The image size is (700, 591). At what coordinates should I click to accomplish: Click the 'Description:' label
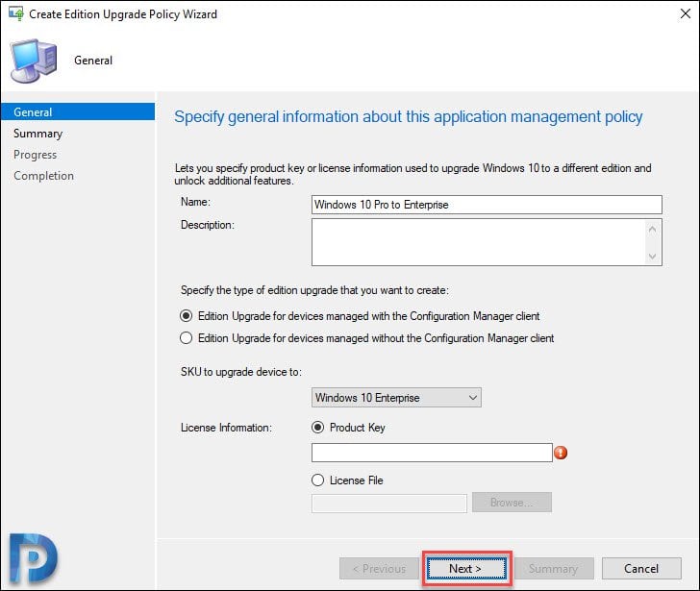pos(208,225)
